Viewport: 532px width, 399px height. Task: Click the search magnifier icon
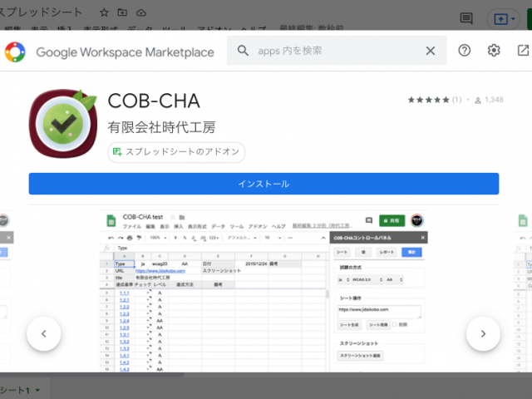[243, 51]
